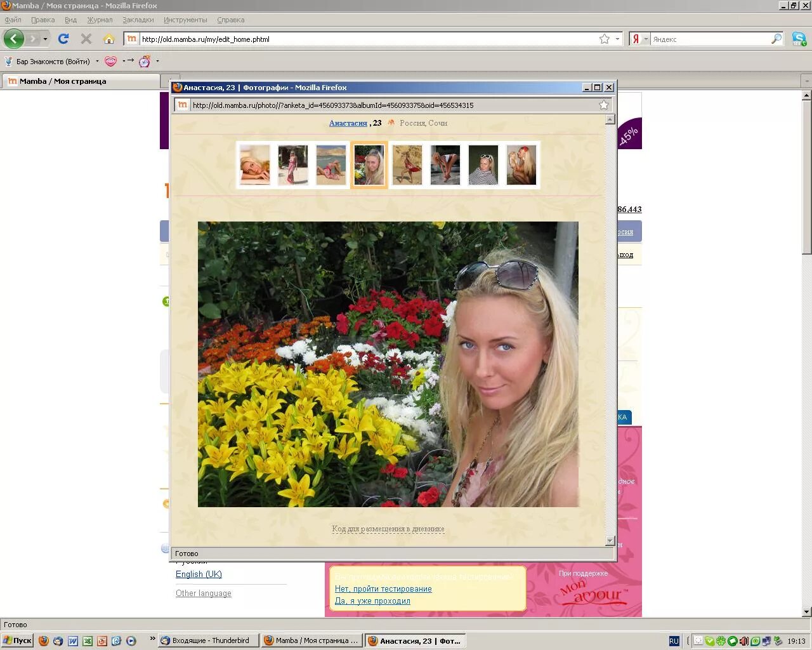Open the Инструменты menu

[185, 20]
